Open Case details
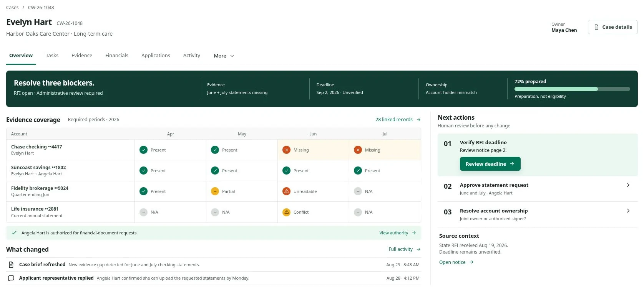 coord(612,27)
